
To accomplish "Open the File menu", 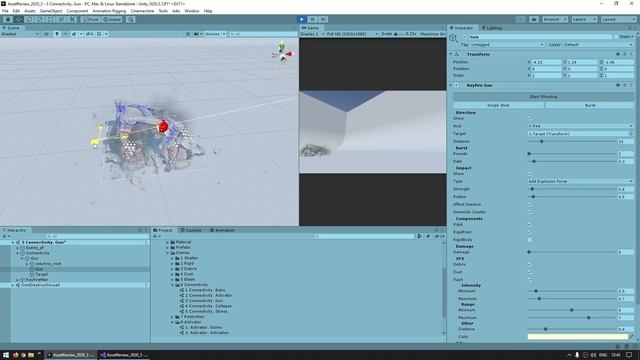I will pos(5,11).
